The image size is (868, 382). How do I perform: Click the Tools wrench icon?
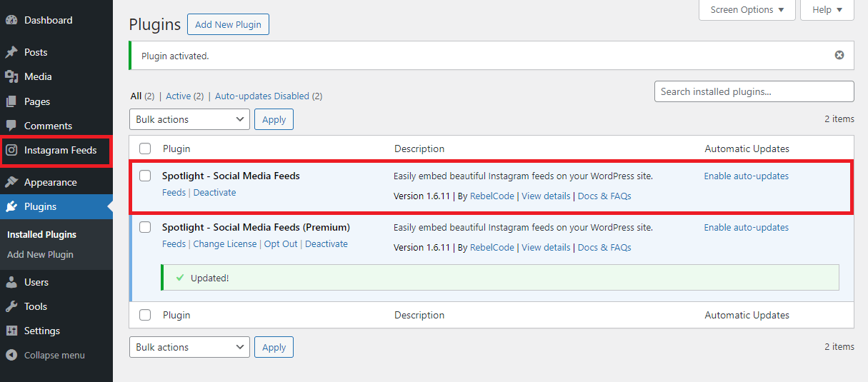(11, 306)
